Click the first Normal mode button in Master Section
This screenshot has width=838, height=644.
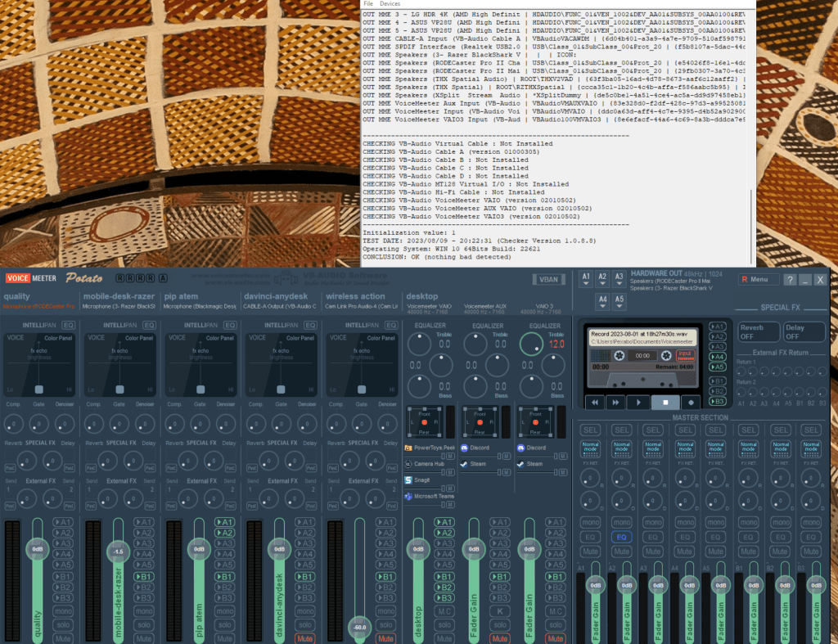point(590,449)
